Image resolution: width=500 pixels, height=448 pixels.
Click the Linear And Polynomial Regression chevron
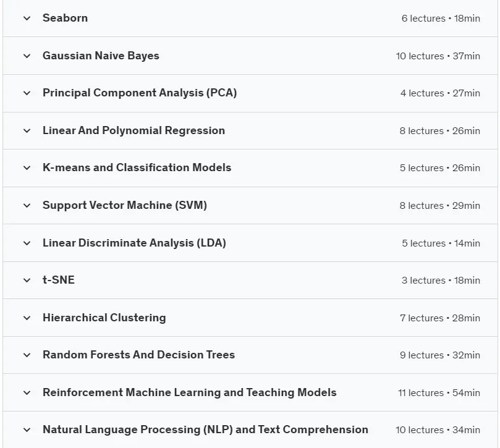click(27, 131)
